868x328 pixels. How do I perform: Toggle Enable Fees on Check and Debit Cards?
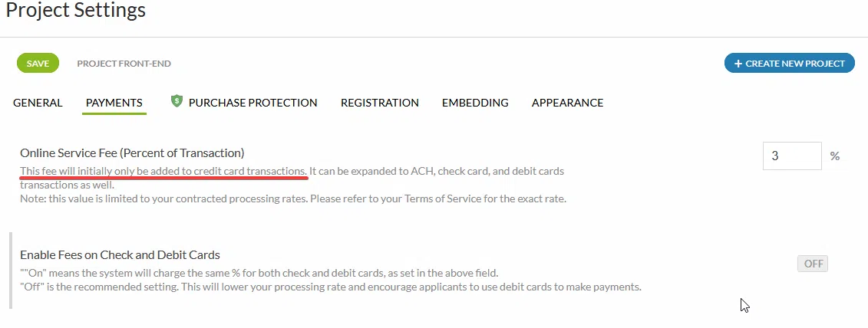tap(813, 264)
